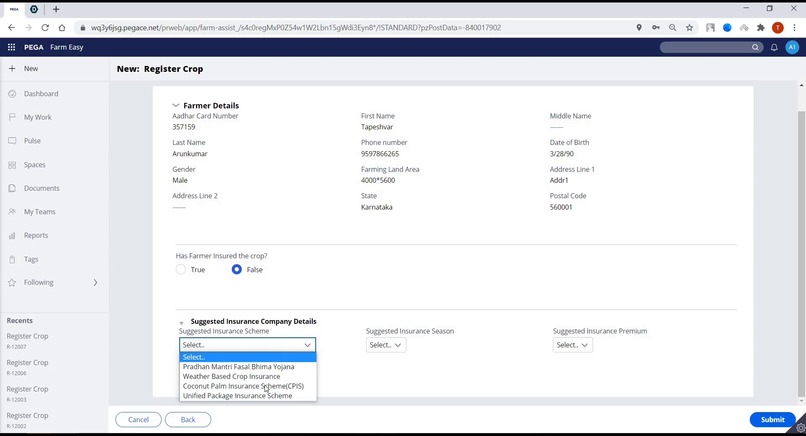
Task: Open the Pega app launcher grid icon
Action: point(11,47)
